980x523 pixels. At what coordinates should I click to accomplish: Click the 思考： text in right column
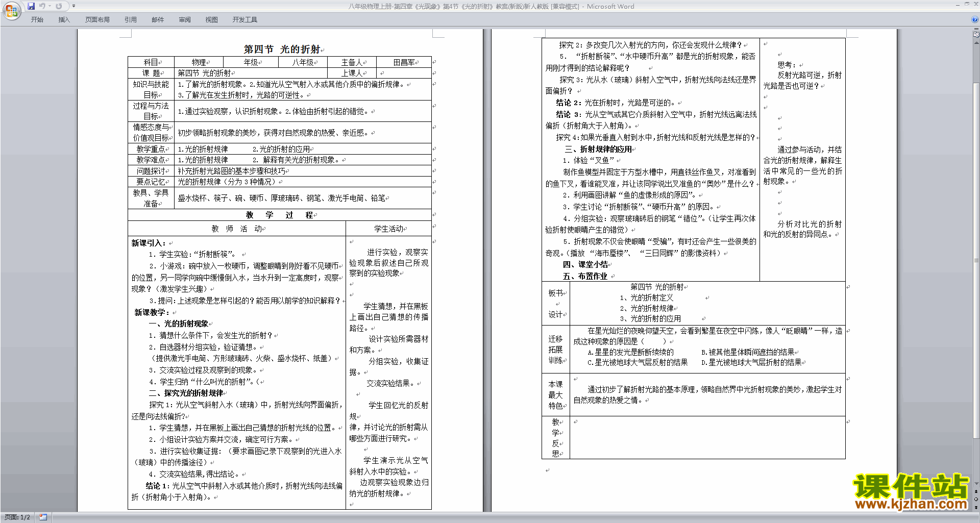pos(787,65)
